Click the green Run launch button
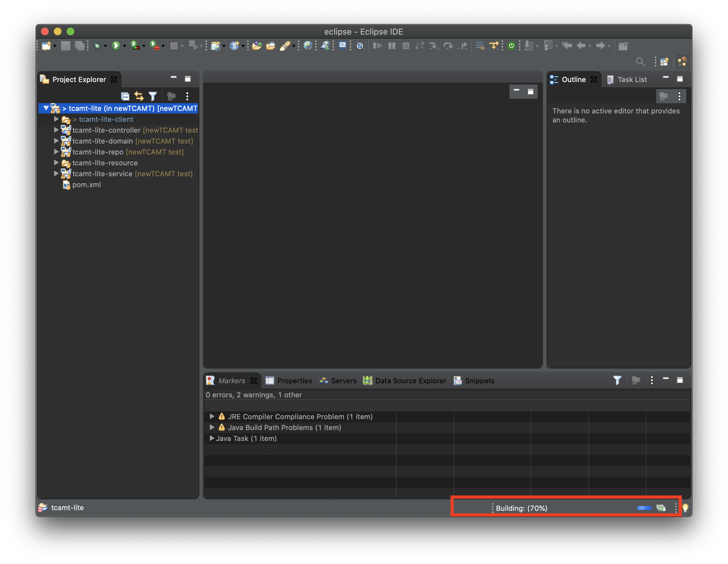The width and height of the screenshot is (728, 564). 116,46
